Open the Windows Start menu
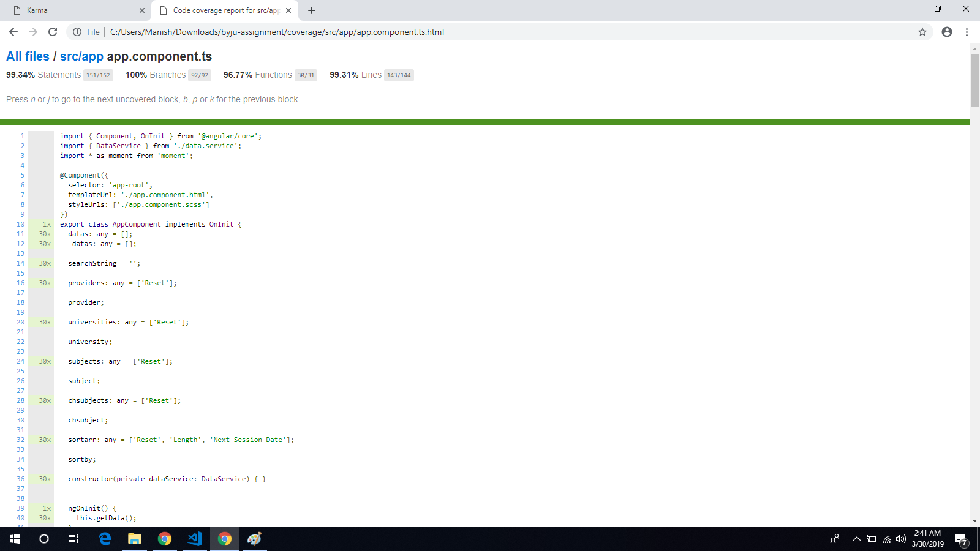Viewport: 980px width, 551px height. point(15,539)
